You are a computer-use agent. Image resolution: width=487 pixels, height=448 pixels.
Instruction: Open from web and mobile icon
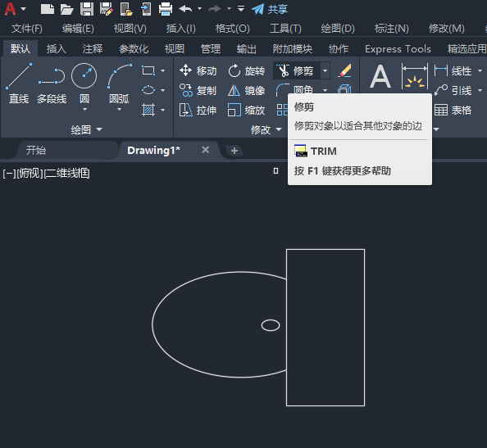click(126, 9)
